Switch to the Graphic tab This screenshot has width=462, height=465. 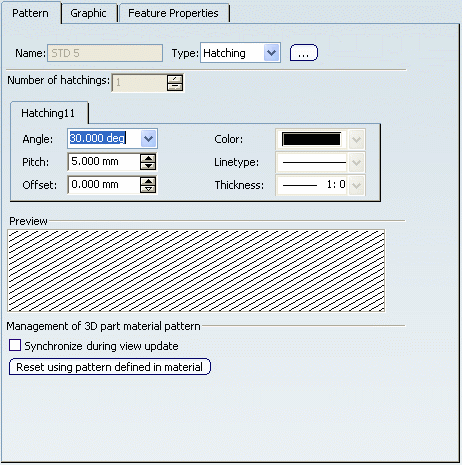88,13
